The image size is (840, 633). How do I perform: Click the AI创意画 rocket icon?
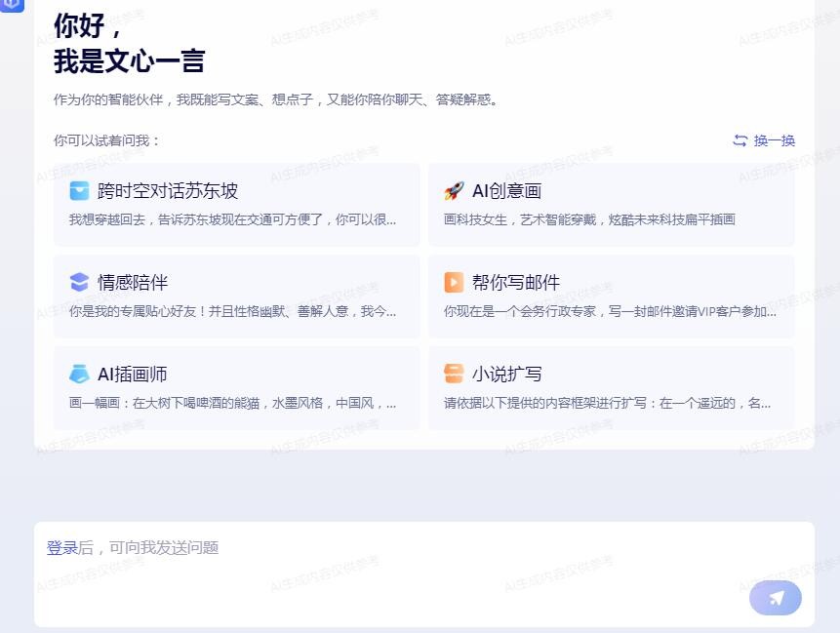[x=454, y=190]
